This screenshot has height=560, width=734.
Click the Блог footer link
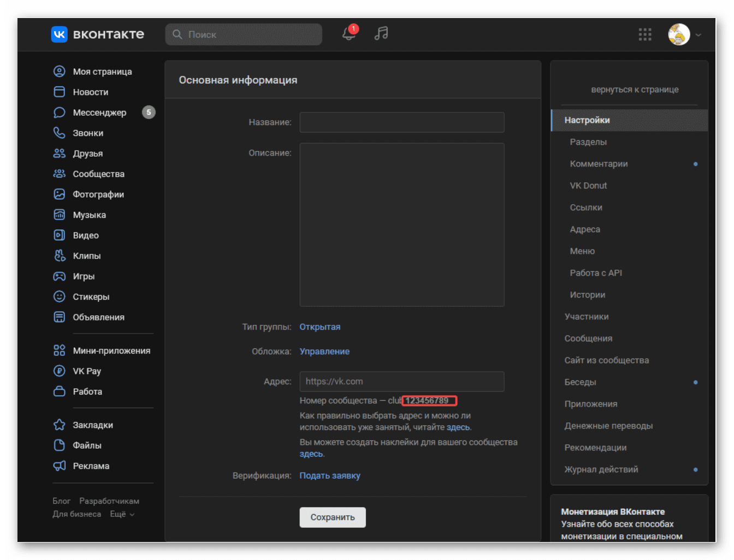(61, 501)
